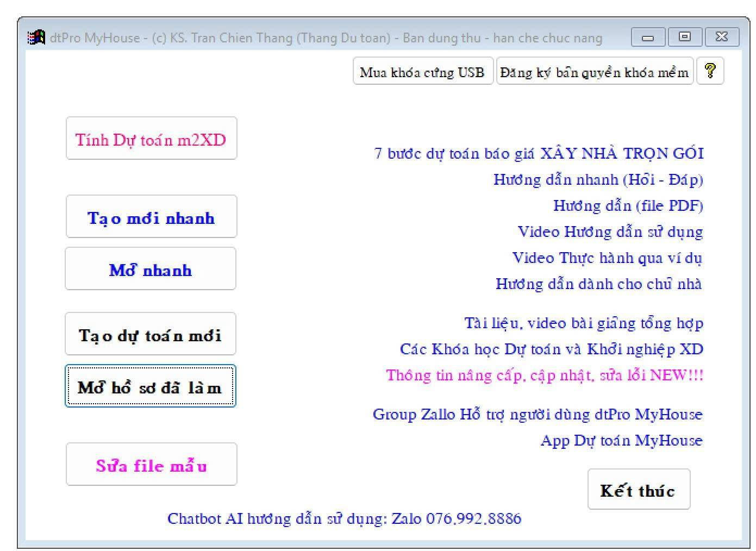756x551 pixels.
Task: Click 'Tạo dự toán mới' button
Action: click(x=150, y=335)
